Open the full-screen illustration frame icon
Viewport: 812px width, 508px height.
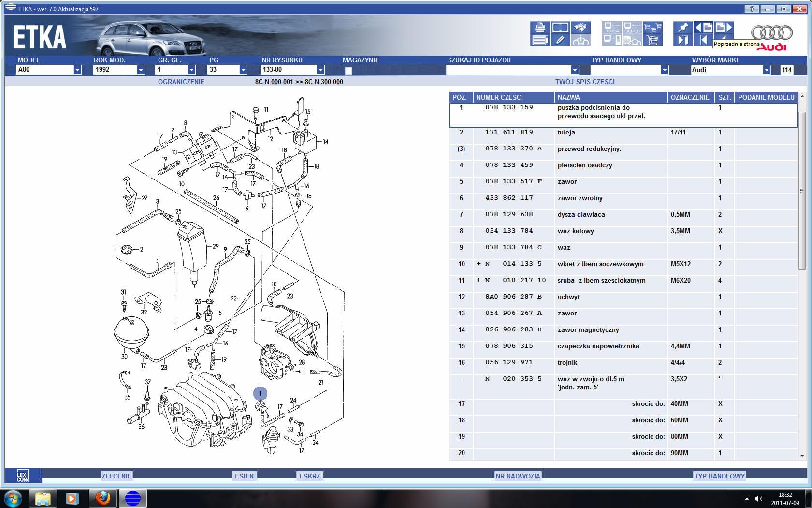coord(560,28)
